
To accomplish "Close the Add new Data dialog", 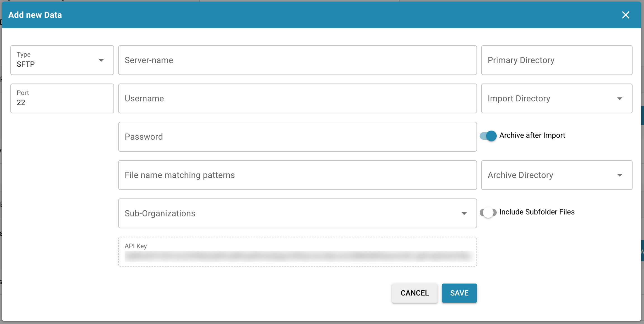I will click(626, 15).
